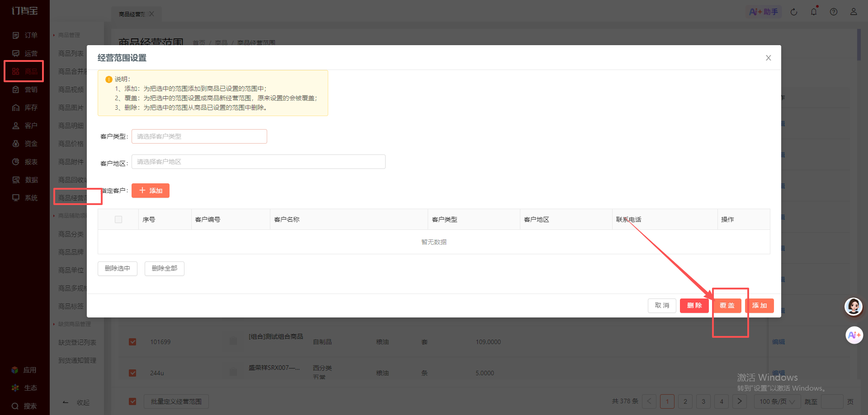Image resolution: width=868 pixels, height=415 pixels.
Task: Click the refresh icon in top bar
Action: coord(794,12)
